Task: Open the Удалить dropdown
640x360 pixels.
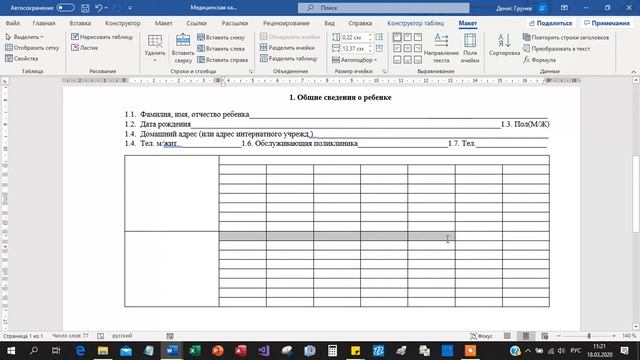Action: (155, 49)
